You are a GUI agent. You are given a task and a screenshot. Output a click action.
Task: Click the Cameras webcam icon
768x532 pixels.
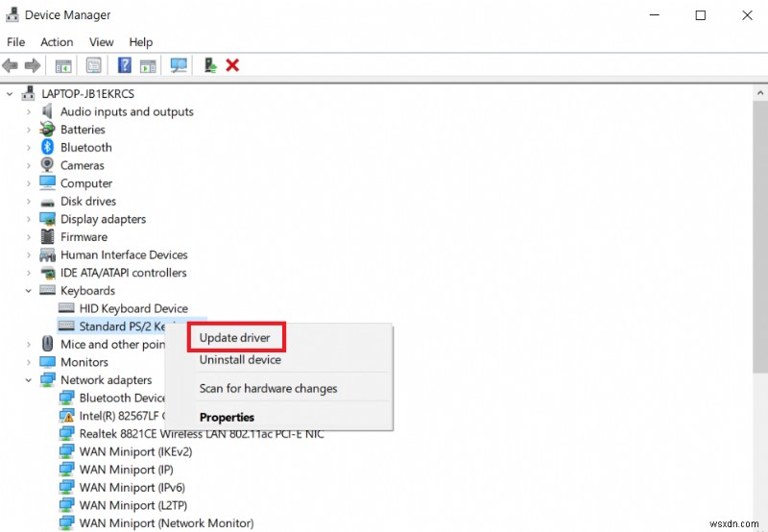[x=47, y=165]
